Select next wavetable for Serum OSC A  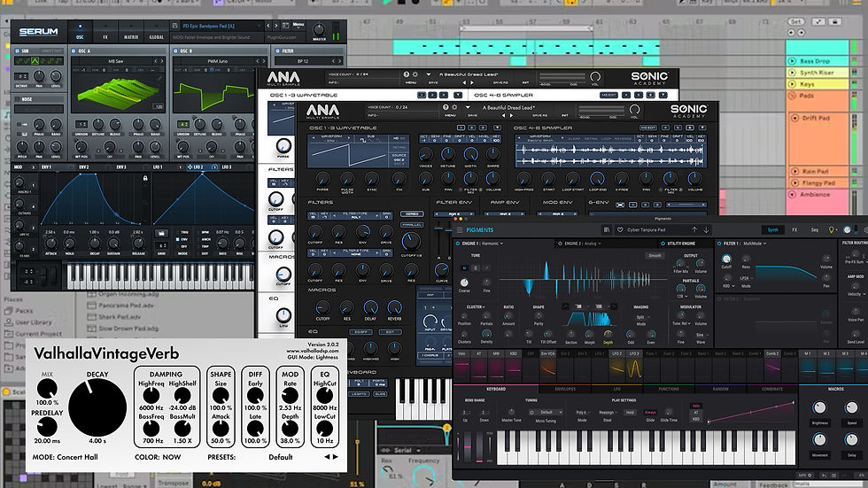[x=162, y=61]
